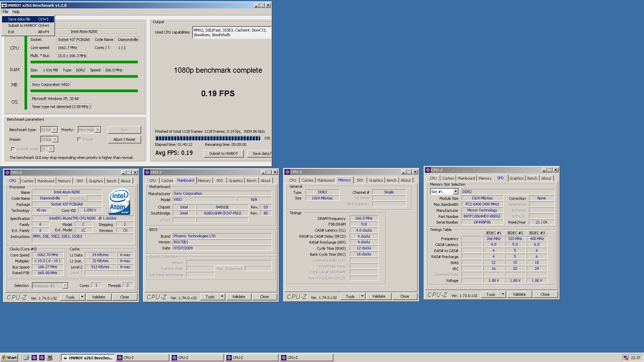This screenshot has height=362, width=644.
Task: Click the Show Desktop quick launch icon
Action: pos(50,358)
